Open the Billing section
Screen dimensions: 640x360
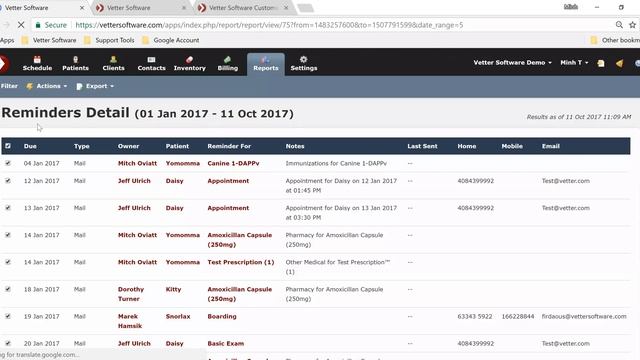pyautogui.click(x=227, y=63)
